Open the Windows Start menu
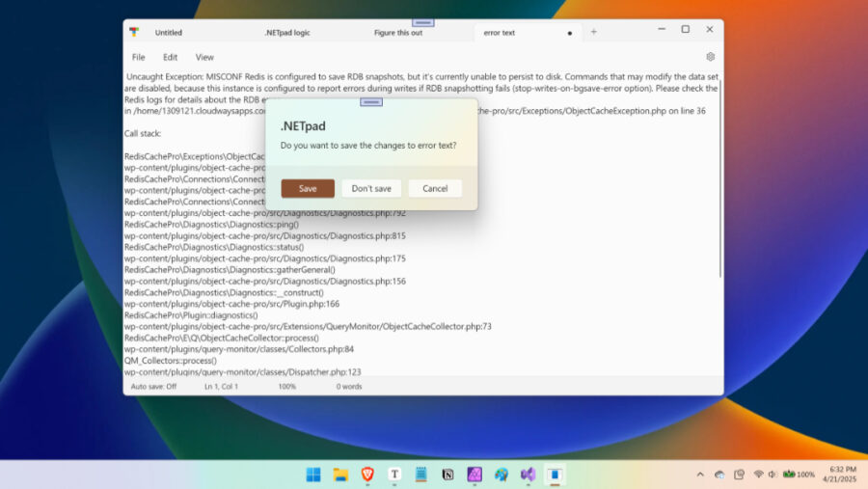 pos(313,475)
